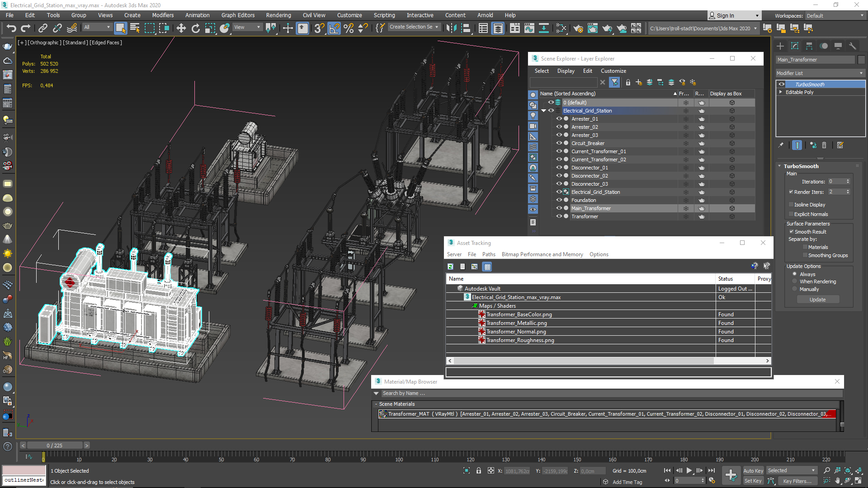
Task: Click Zoom Extents All navigation icon
Action: pyautogui.click(x=858, y=470)
